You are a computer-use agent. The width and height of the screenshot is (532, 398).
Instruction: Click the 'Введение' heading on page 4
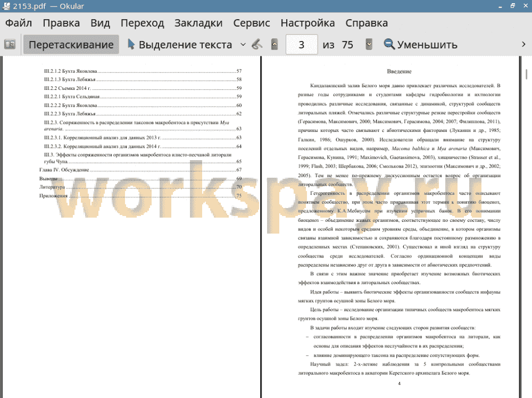click(x=399, y=72)
